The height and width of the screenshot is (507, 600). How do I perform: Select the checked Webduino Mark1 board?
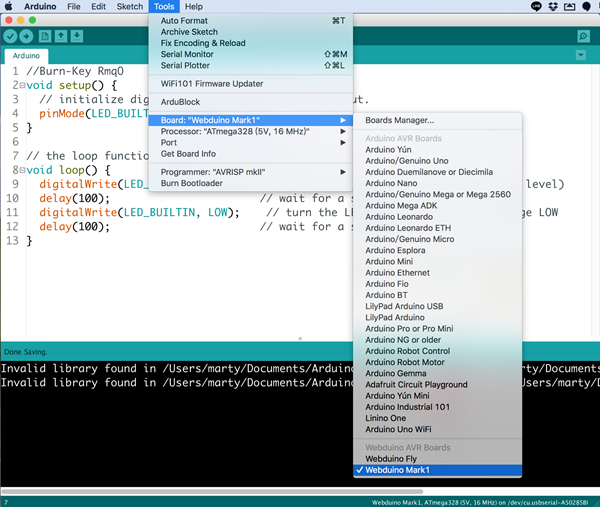pyautogui.click(x=397, y=470)
